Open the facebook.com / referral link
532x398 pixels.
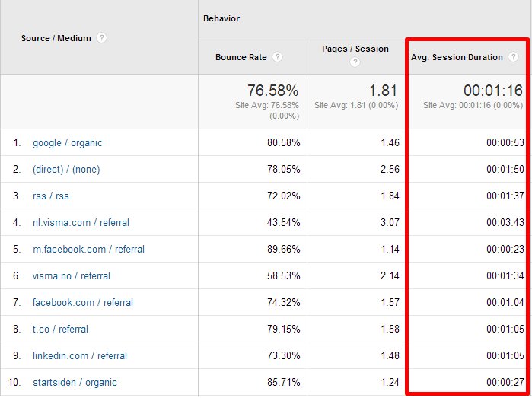coord(83,302)
